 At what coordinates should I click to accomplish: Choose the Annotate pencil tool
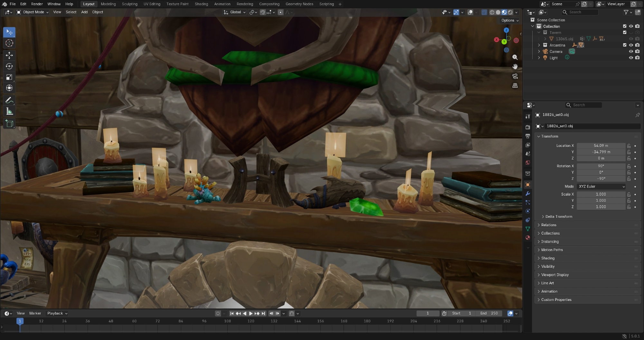click(x=9, y=101)
